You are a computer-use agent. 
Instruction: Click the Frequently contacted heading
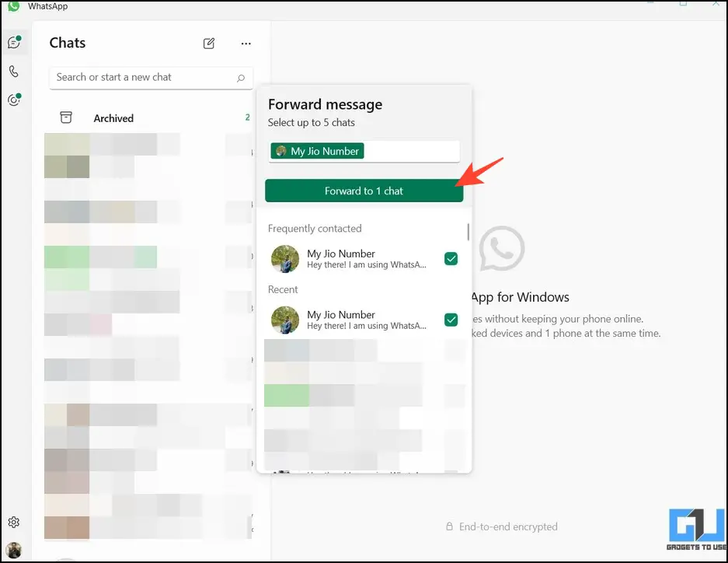[315, 229]
